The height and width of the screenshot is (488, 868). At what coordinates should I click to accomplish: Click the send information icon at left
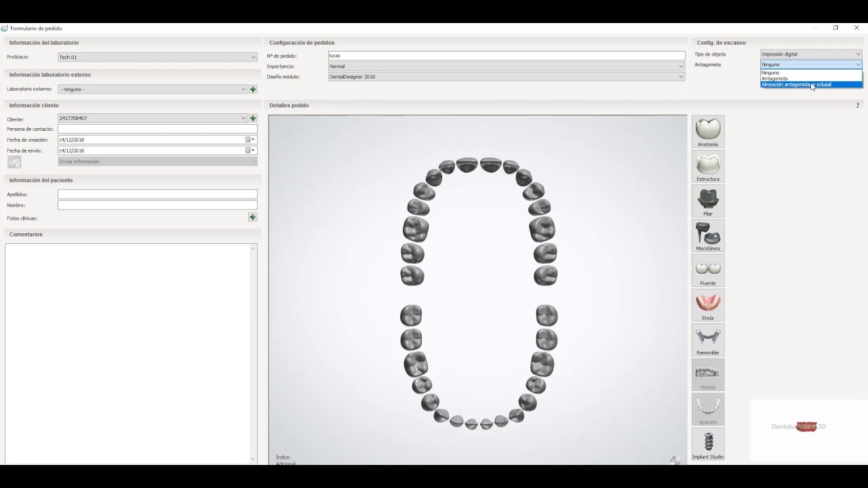(x=14, y=161)
